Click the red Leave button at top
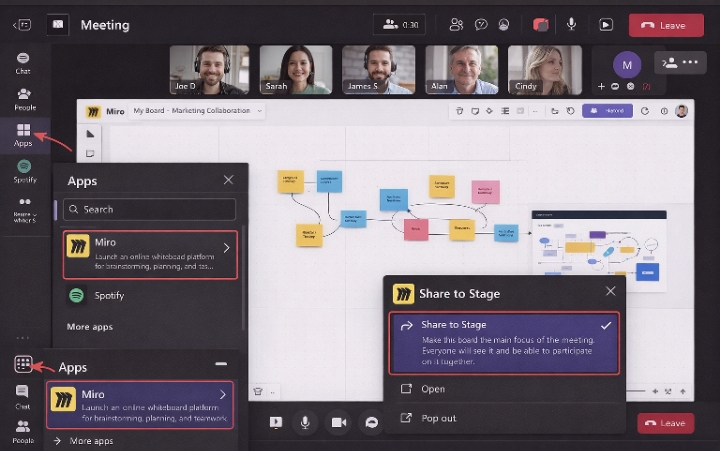Image resolution: width=720 pixels, height=451 pixels. (x=666, y=24)
